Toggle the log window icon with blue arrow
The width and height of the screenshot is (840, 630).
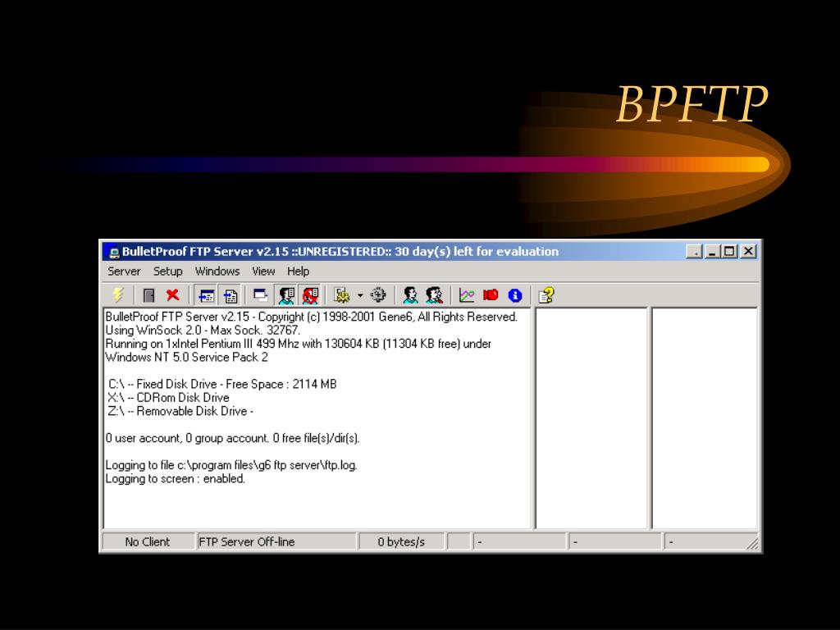[x=206, y=295]
